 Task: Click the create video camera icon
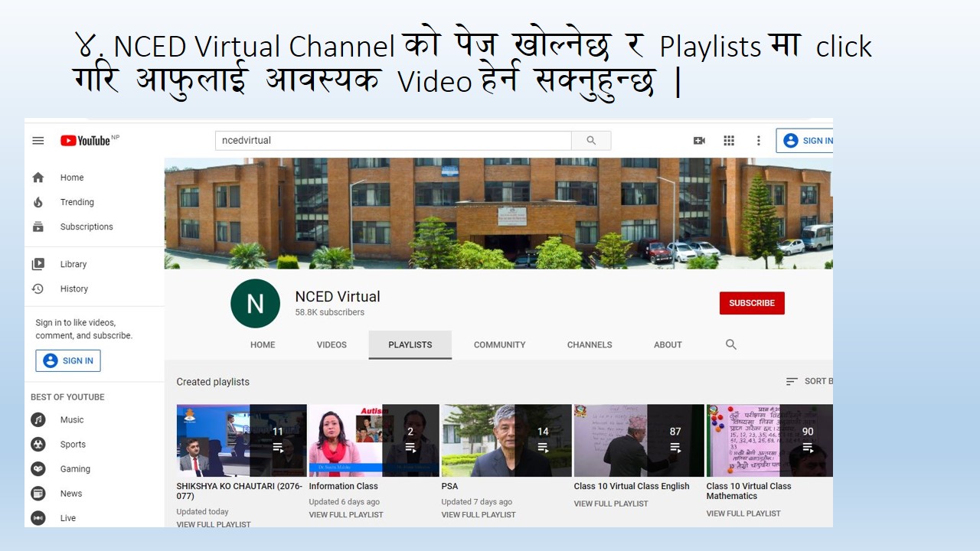click(x=699, y=141)
